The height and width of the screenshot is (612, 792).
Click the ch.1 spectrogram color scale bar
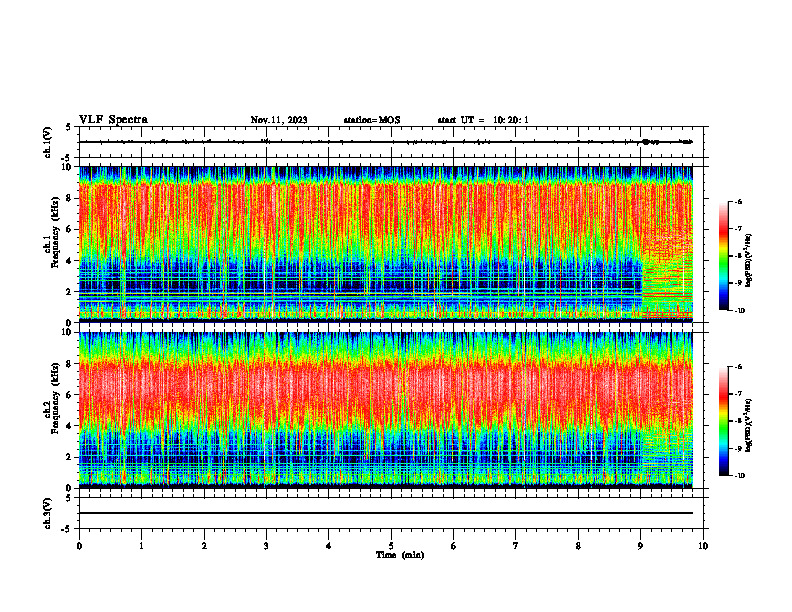pos(723,256)
